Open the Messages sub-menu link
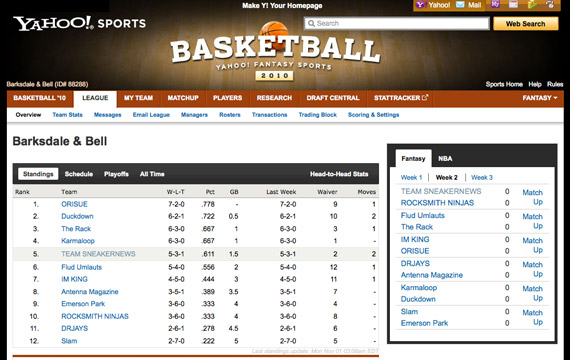570x360 pixels. coord(108,115)
